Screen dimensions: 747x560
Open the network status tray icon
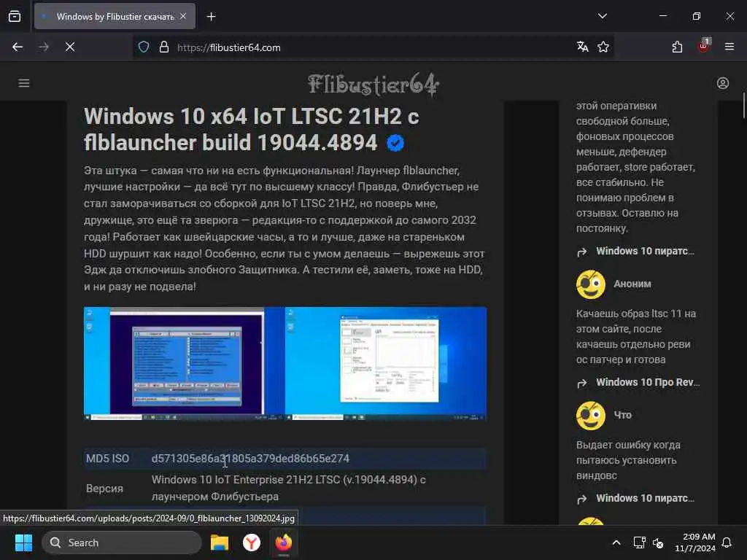639,542
